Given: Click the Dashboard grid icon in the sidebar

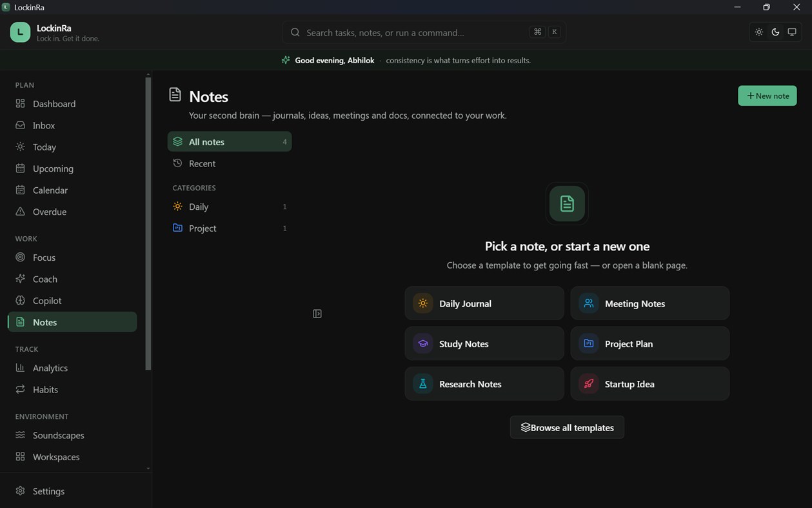Looking at the screenshot, I should coord(21,104).
